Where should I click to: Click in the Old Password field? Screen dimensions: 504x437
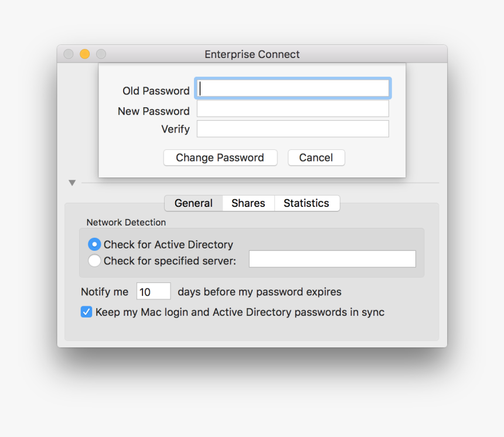(292, 88)
